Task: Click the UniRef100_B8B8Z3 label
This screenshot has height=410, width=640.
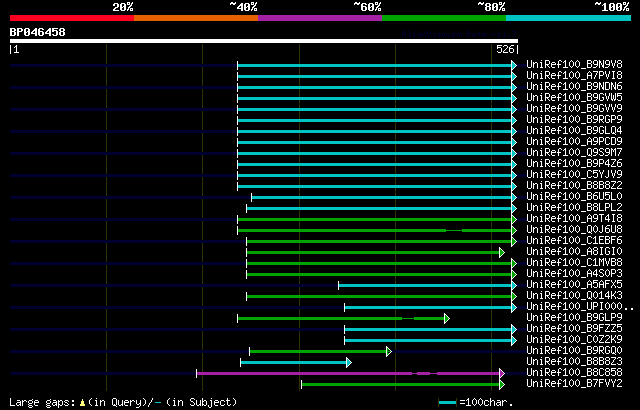Action: 574,362
